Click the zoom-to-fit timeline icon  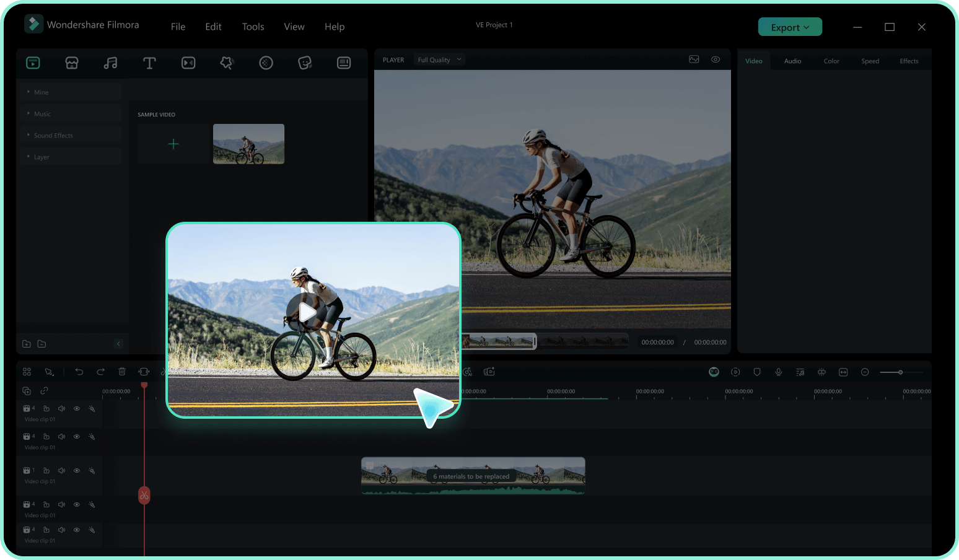(x=843, y=372)
